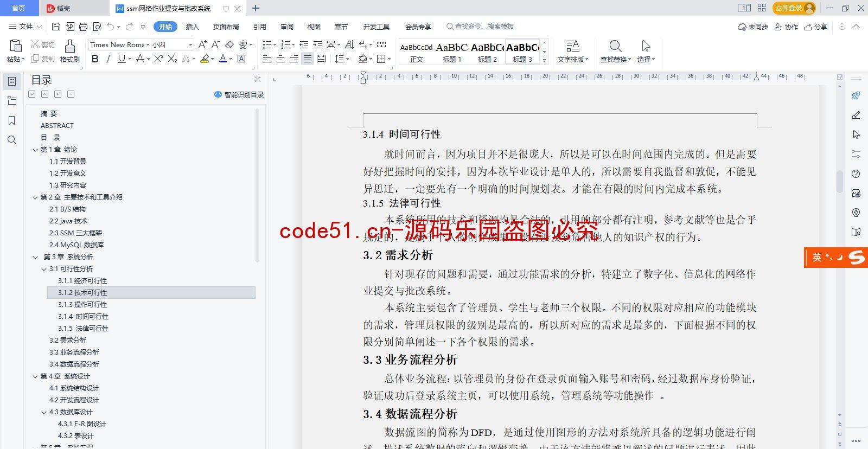The width and height of the screenshot is (868, 449).
Task: Apply the Heading 2 style
Action: click(487, 52)
